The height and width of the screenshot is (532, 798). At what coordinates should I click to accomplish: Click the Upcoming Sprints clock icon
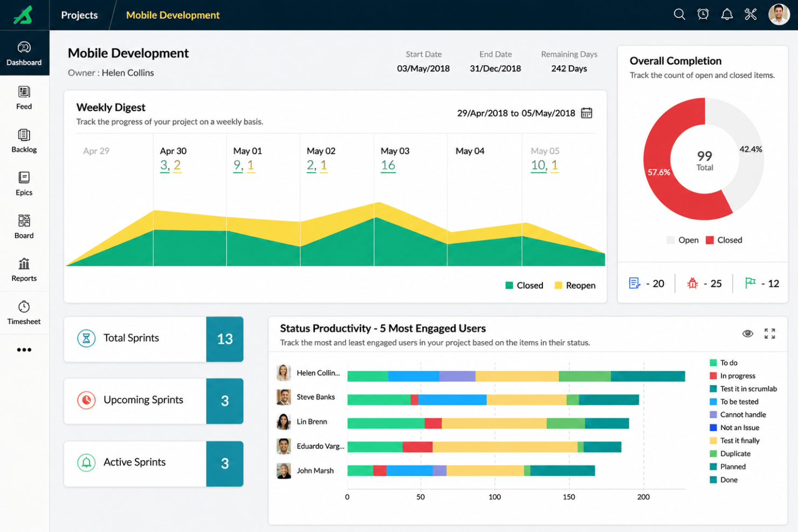pyautogui.click(x=86, y=400)
